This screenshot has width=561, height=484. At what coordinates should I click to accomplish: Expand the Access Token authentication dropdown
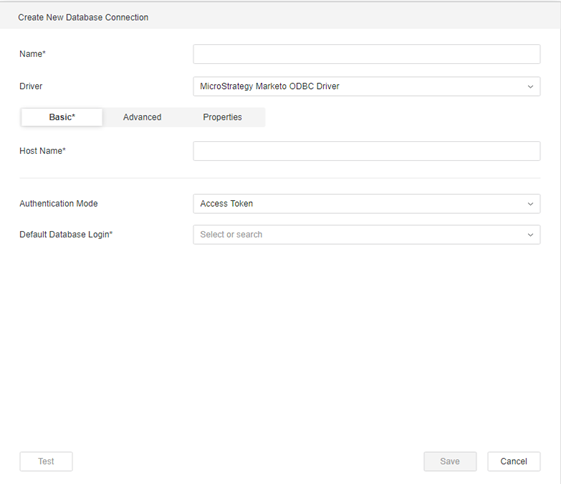(367, 204)
